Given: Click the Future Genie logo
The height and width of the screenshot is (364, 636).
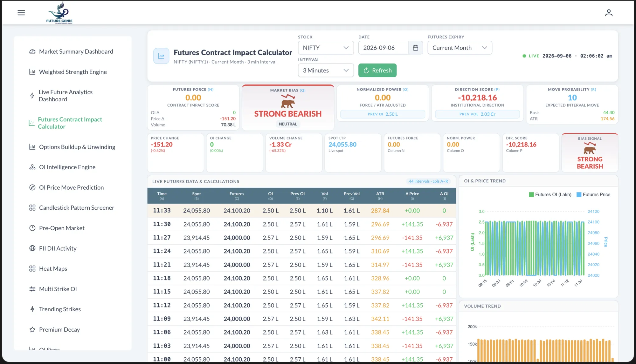Looking at the screenshot, I should point(59,12).
